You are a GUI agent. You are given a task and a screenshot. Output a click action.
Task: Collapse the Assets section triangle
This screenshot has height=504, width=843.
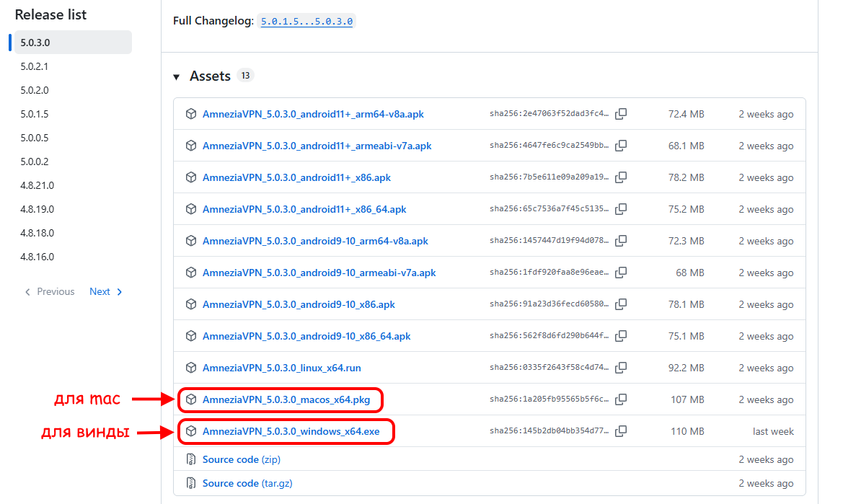(177, 77)
